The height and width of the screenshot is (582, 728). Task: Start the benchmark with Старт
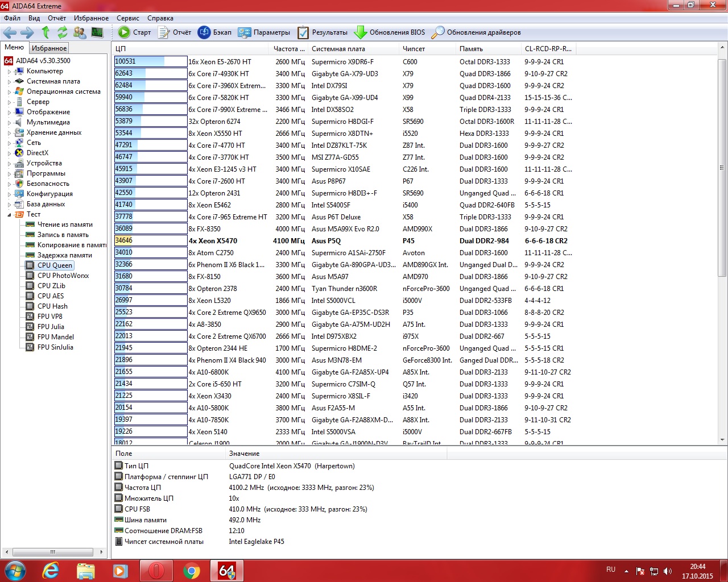(135, 32)
